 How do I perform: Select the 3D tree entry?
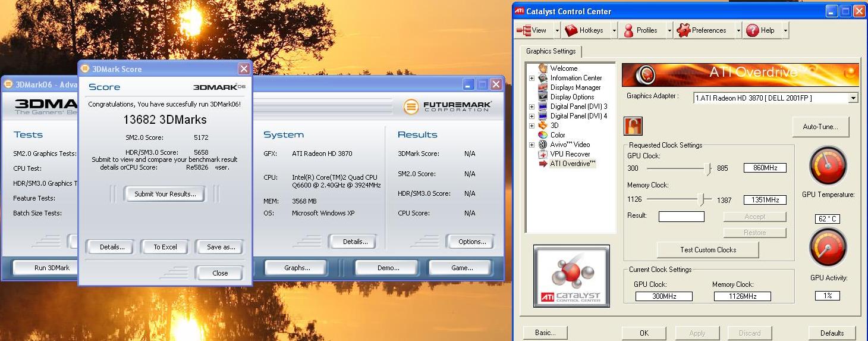(x=554, y=126)
